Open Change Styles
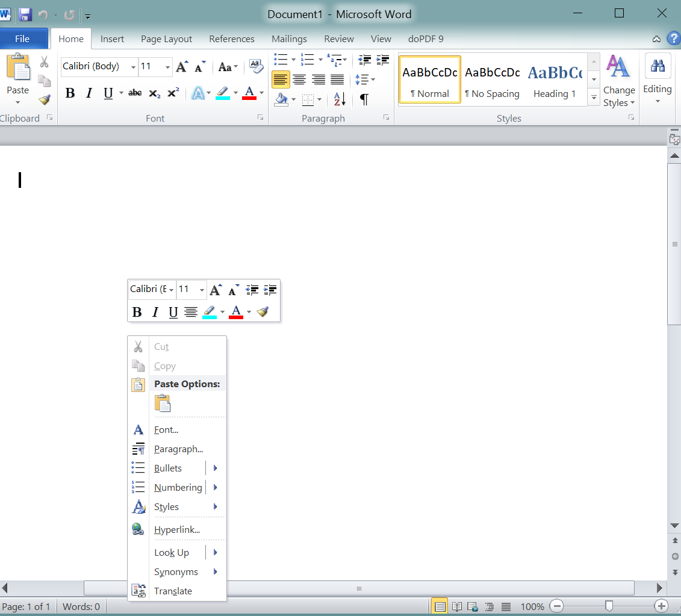The height and width of the screenshot is (616, 681). point(618,81)
